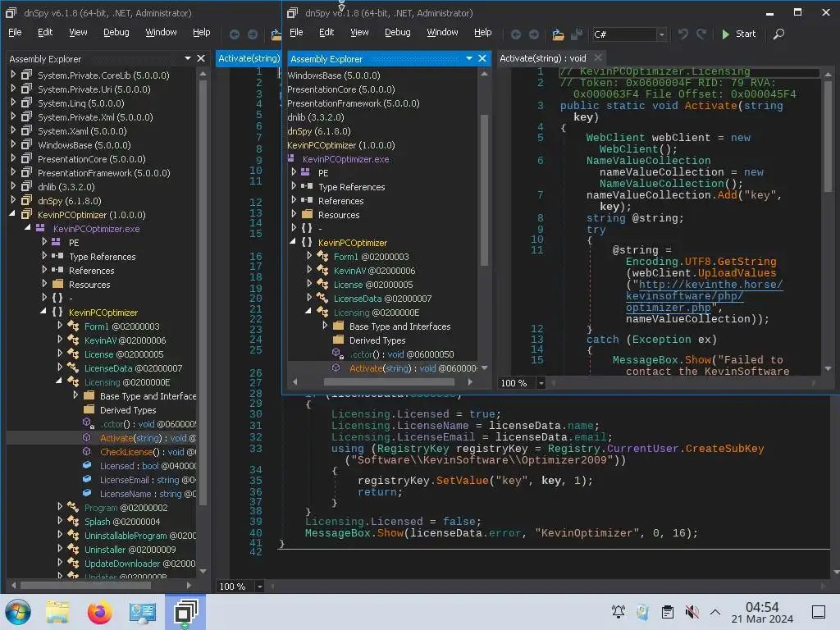The width and height of the screenshot is (840, 630).
Task: Click the Start debugging button in front window
Action: point(738,34)
